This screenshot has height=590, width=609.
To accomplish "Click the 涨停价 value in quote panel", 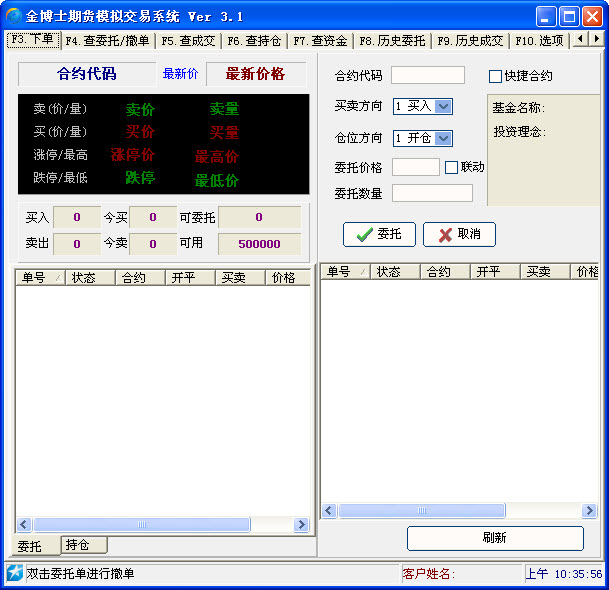I will (x=133, y=155).
